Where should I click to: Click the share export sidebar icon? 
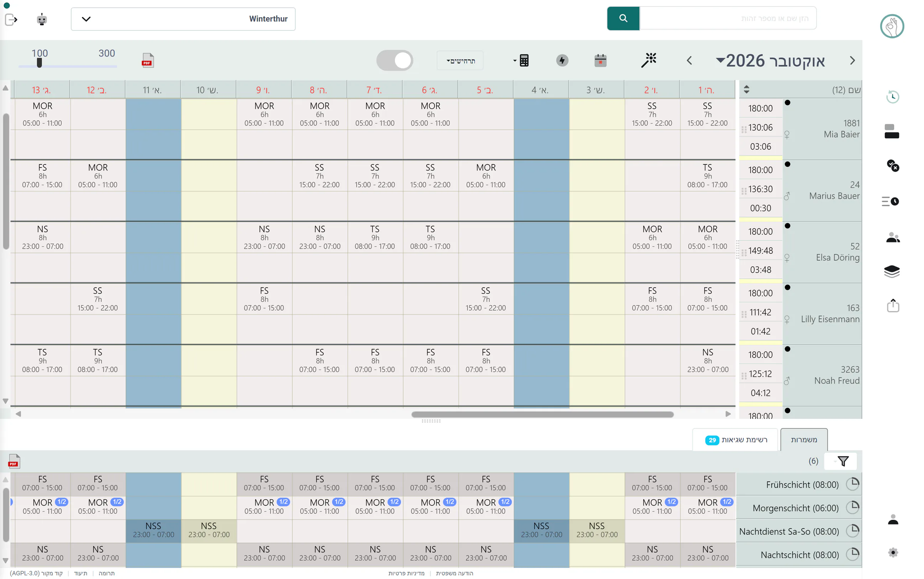coord(893,305)
